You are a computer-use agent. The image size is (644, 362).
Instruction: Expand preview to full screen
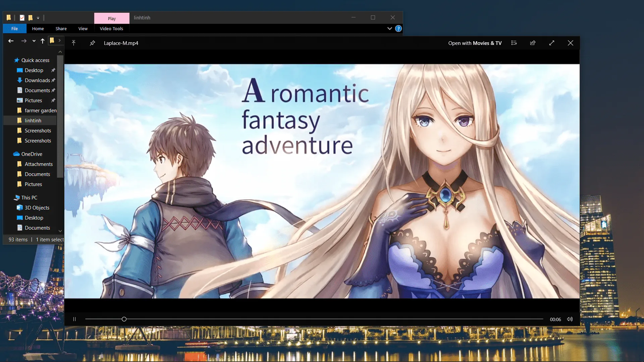pos(552,43)
